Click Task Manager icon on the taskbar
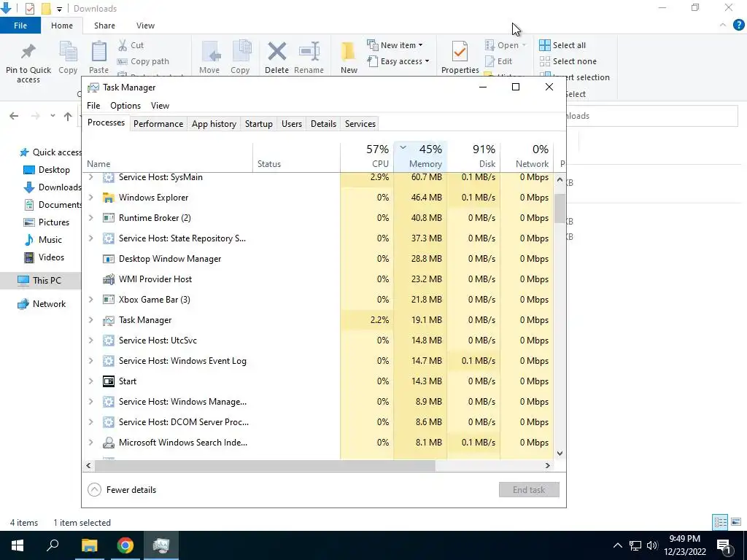 coord(161,545)
